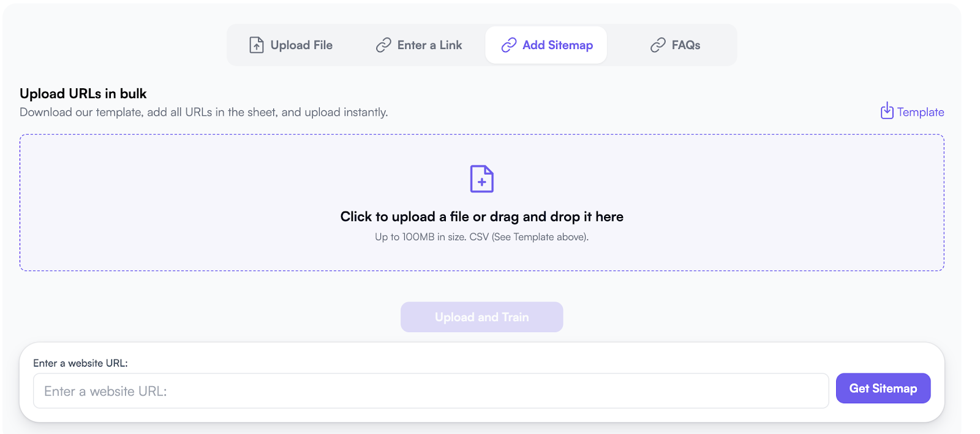Click the 'Enter a website URL:' label

[80, 363]
